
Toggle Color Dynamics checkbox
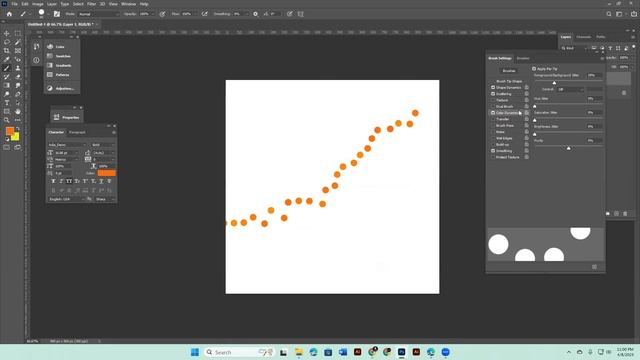493,113
